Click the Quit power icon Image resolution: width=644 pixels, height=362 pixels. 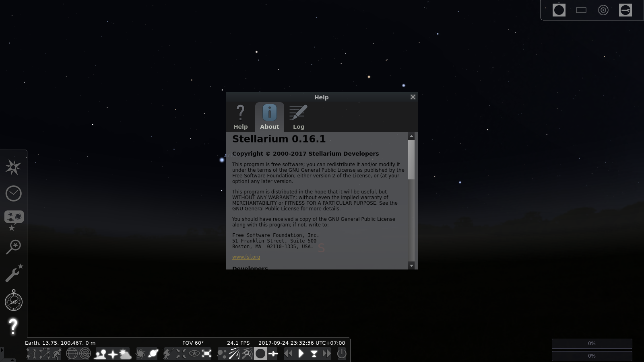pyautogui.click(x=341, y=354)
